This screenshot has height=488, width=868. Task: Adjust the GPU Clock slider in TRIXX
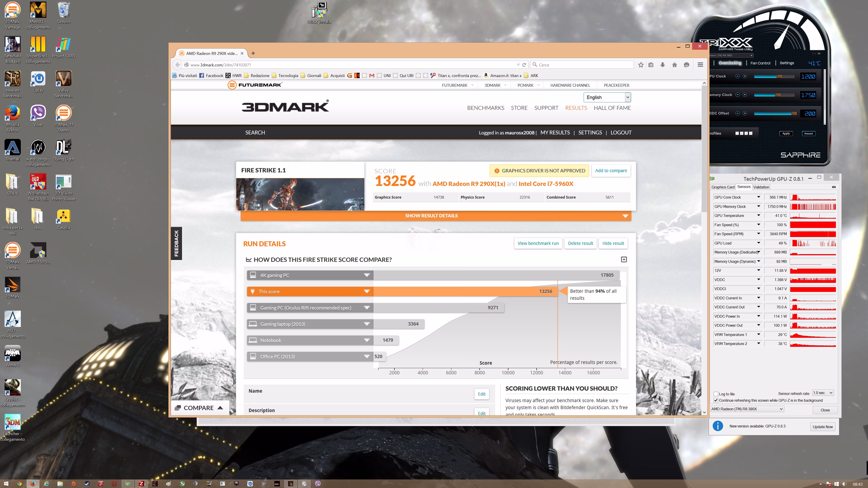774,76
